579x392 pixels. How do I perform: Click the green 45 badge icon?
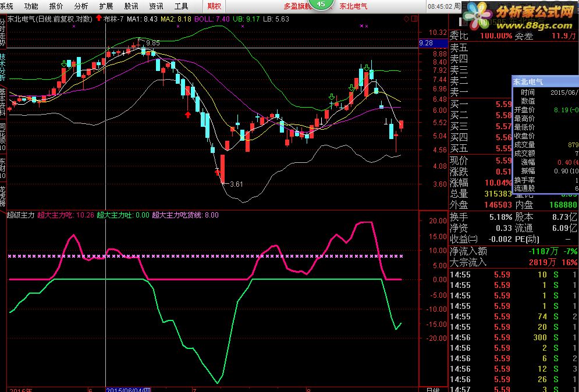pyautogui.click(x=321, y=4)
